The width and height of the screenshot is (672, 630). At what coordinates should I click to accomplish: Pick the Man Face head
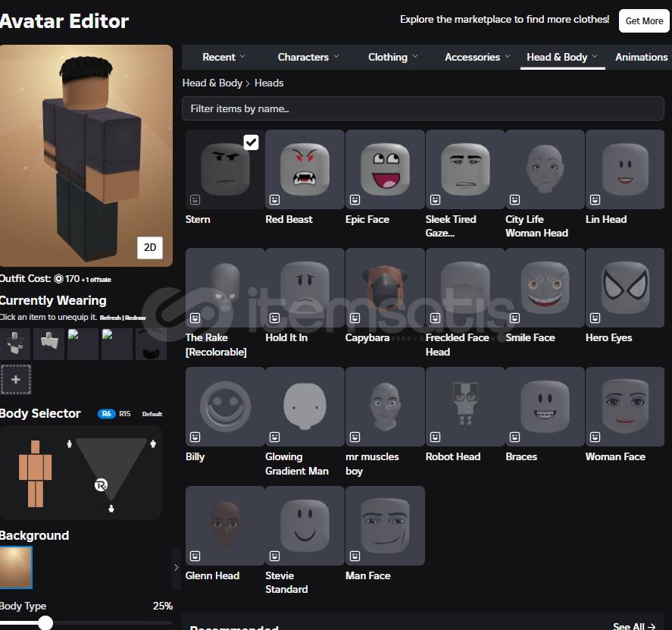click(385, 526)
